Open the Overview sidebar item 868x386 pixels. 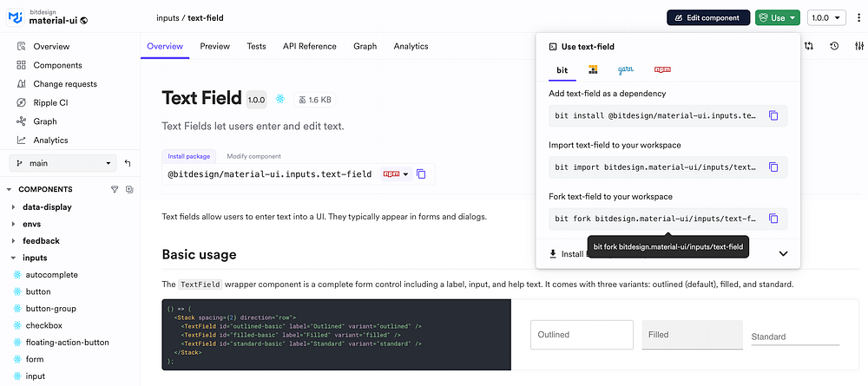pyautogui.click(x=51, y=47)
